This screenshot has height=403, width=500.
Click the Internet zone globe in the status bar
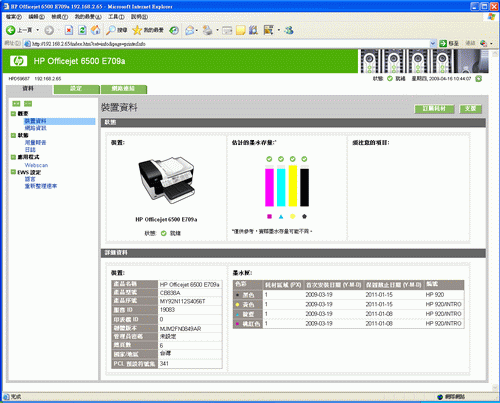[441, 397]
